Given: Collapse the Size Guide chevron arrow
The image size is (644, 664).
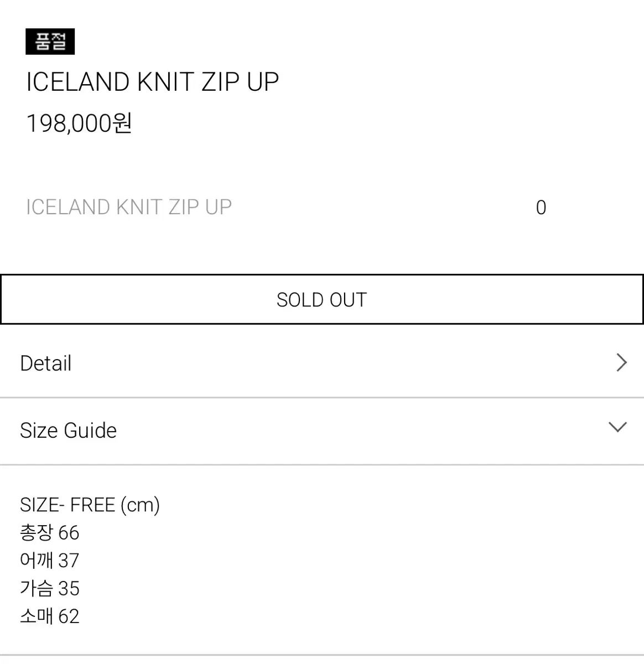Looking at the screenshot, I should [617, 427].
